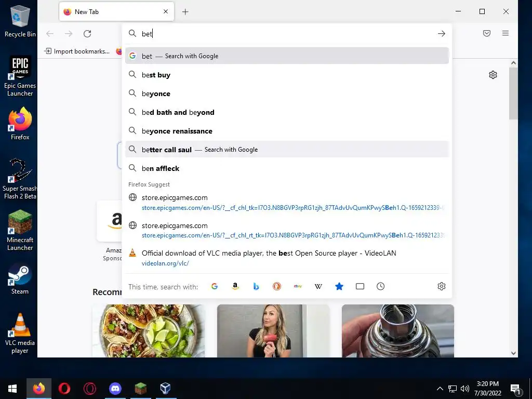Close the New Tab tab

166,11
